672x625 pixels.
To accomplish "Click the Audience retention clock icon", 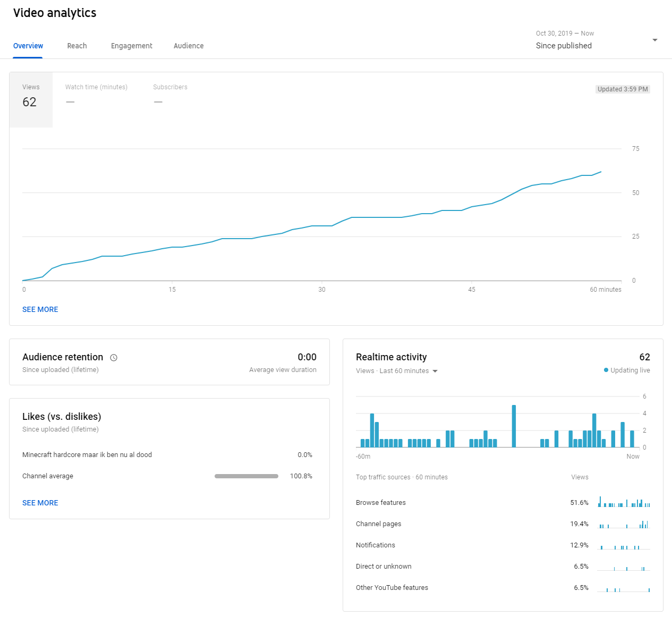I will tap(113, 358).
